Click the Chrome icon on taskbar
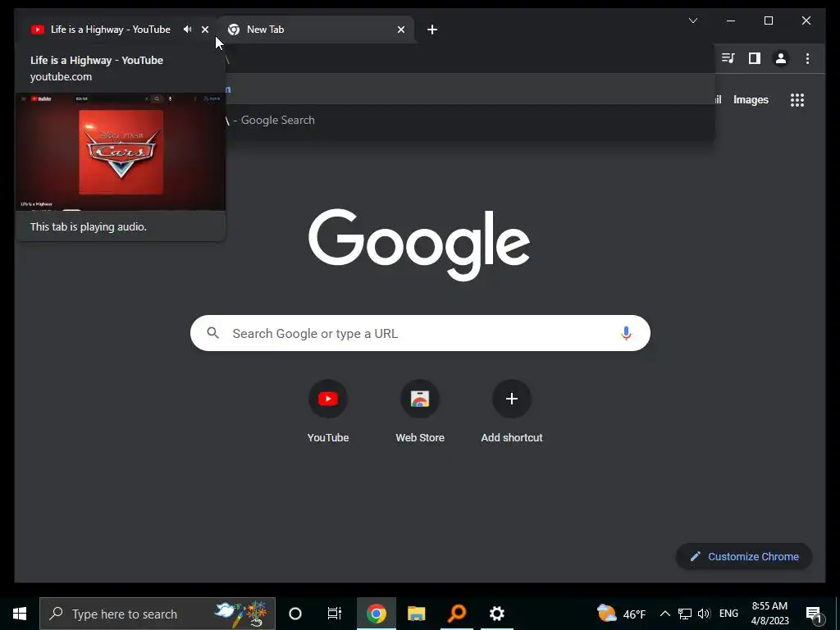Image resolution: width=840 pixels, height=630 pixels. coord(376,614)
